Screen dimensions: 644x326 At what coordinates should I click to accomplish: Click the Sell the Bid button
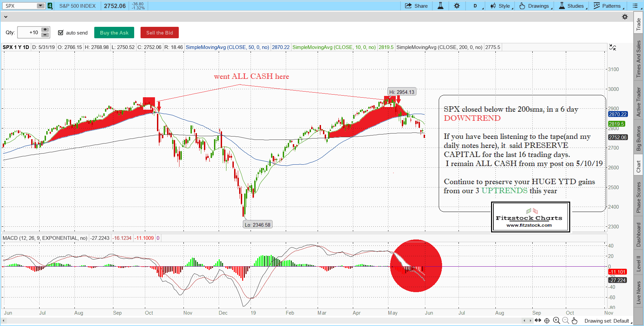click(x=159, y=33)
